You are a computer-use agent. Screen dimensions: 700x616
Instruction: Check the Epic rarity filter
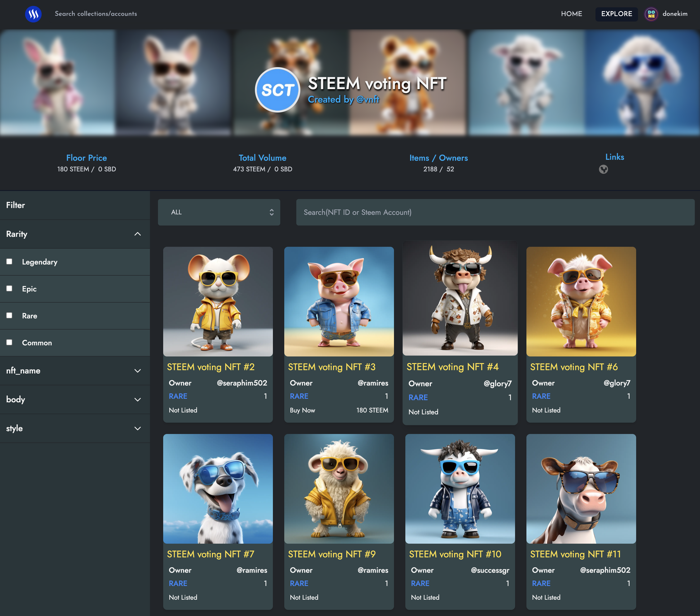pyautogui.click(x=10, y=288)
